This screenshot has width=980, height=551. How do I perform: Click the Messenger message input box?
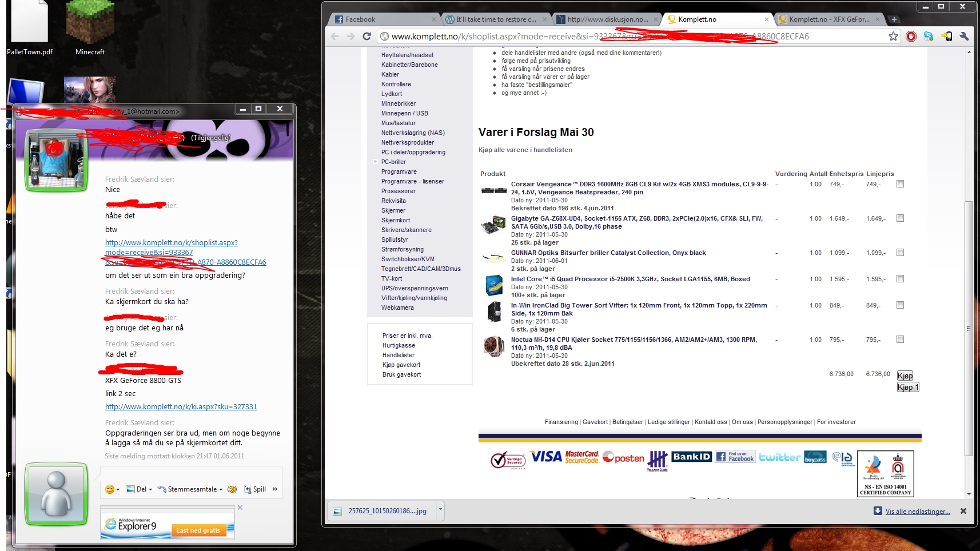coord(191,473)
